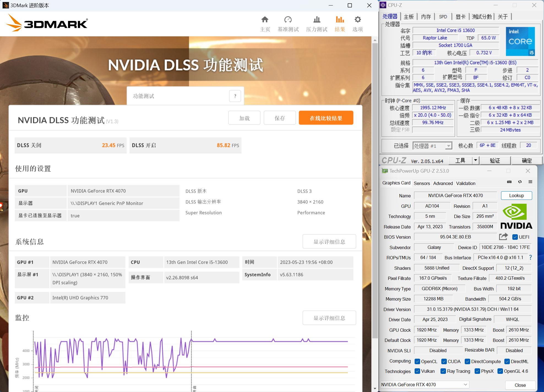Open the Sensors tab in GPU-Z
The width and height of the screenshot is (544, 392).
click(422, 183)
